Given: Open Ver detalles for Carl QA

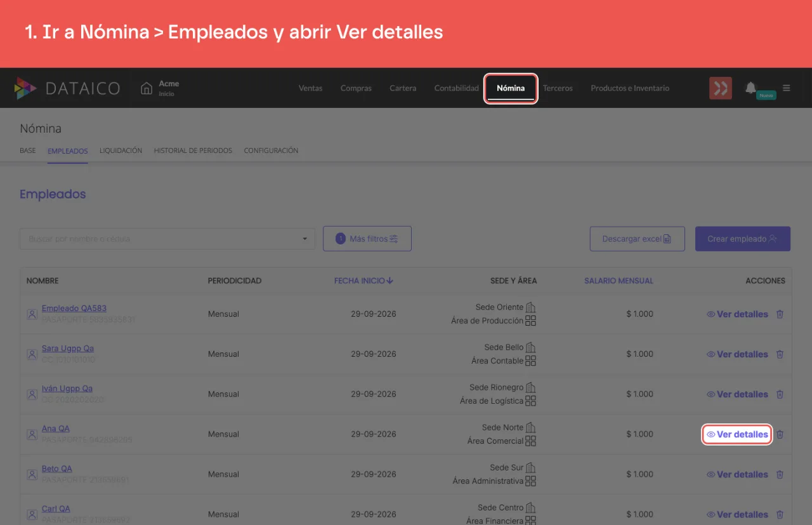Looking at the screenshot, I should pyautogui.click(x=737, y=514).
